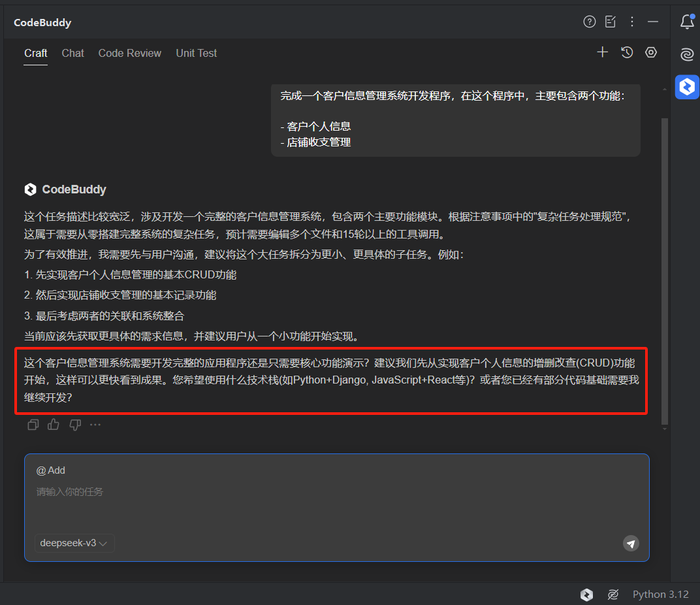Click the crossed-out spiral status bar icon

(613, 595)
